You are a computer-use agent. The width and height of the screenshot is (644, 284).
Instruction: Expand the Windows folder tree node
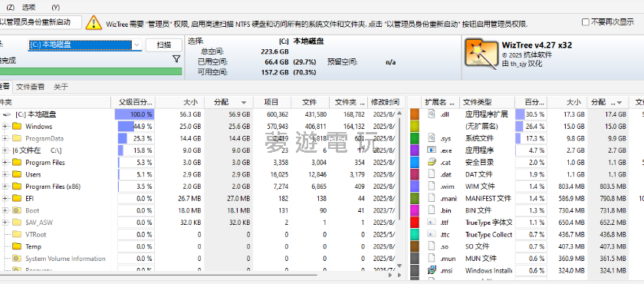click(5, 126)
